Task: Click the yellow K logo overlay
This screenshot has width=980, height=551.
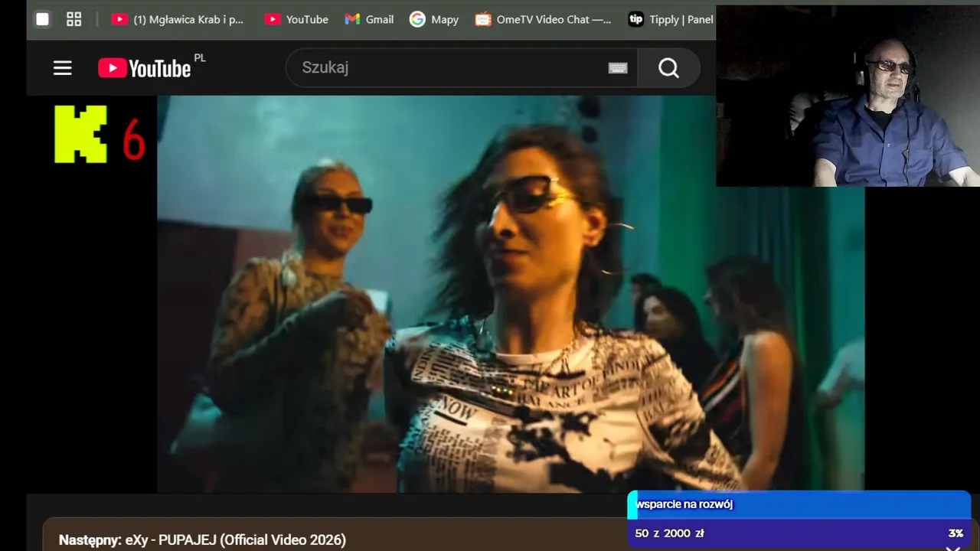Action: [80, 134]
